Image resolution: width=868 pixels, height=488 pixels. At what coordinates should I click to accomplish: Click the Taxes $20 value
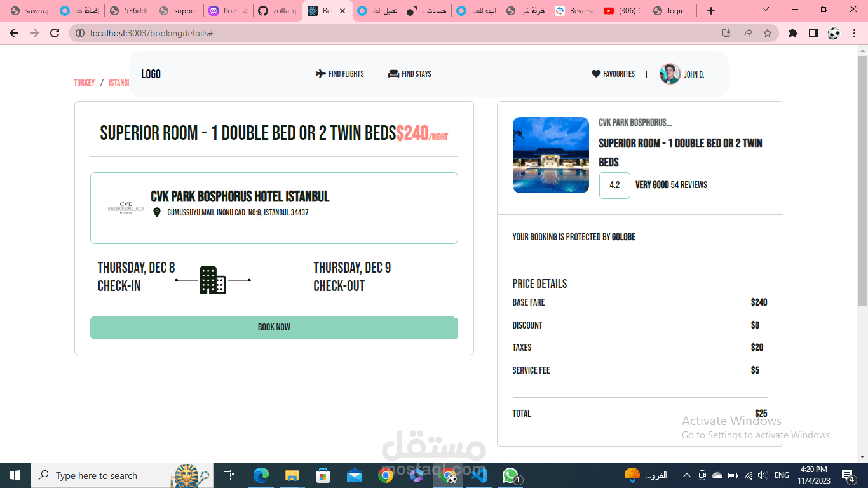757,348
